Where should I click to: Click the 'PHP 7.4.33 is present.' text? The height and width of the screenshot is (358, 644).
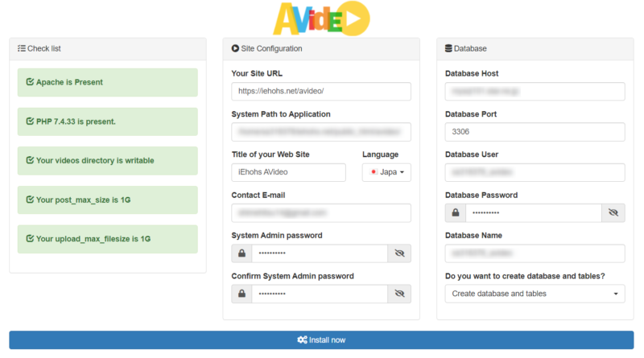pyautogui.click(x=76, y=121)
